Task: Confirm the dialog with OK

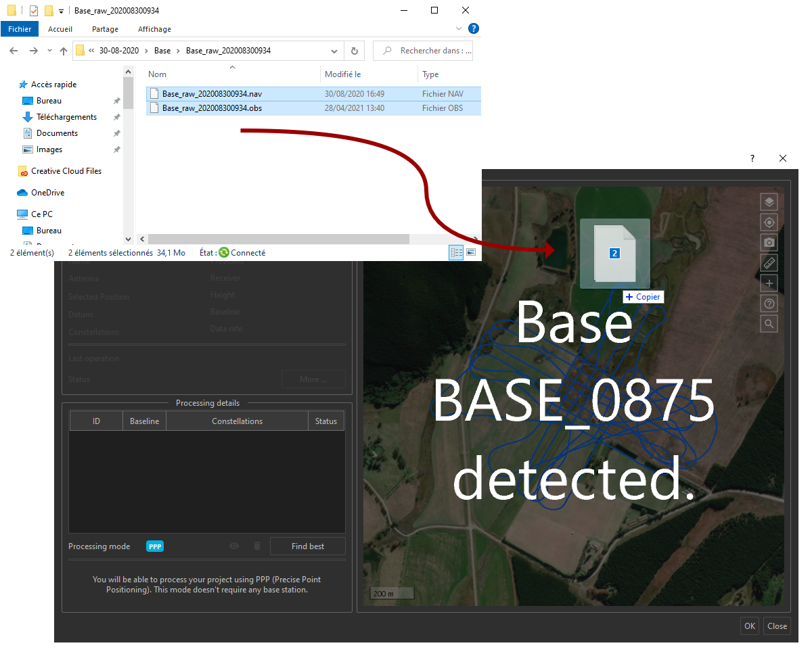Action: click(749, 626)
